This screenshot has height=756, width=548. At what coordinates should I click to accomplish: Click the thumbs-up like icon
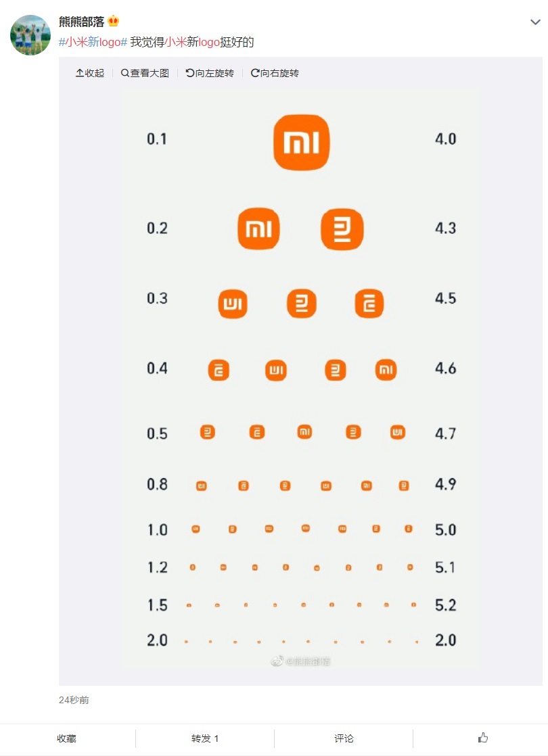tap(483, 738)
